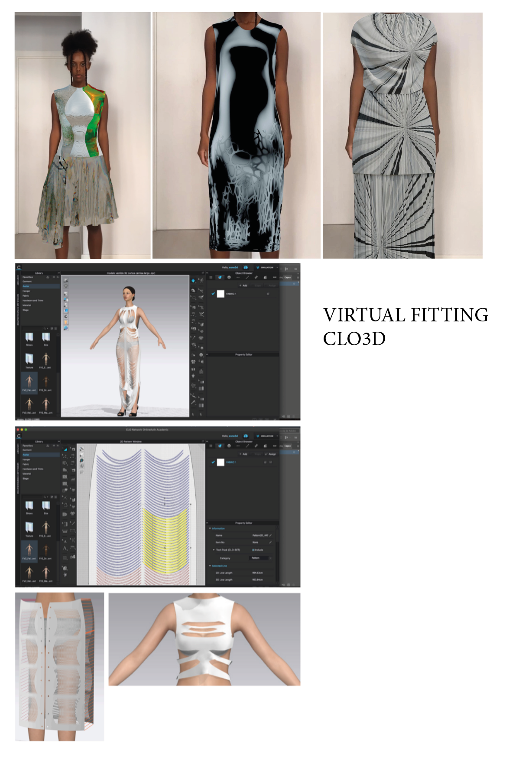The height and width of the screenshot is (758, 532).
Task: Pop out the 3D garment viewport using title-bar icon
Action: tap(202, 273)
